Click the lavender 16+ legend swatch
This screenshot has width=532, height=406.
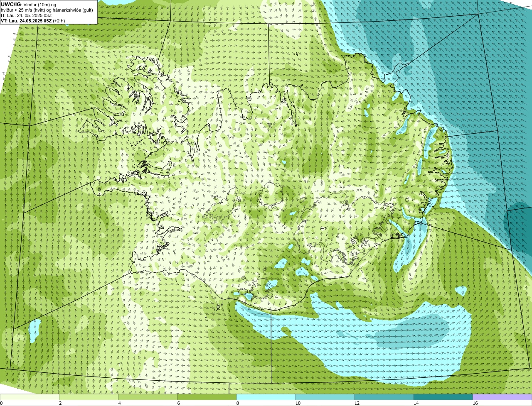tap(502, 397)
